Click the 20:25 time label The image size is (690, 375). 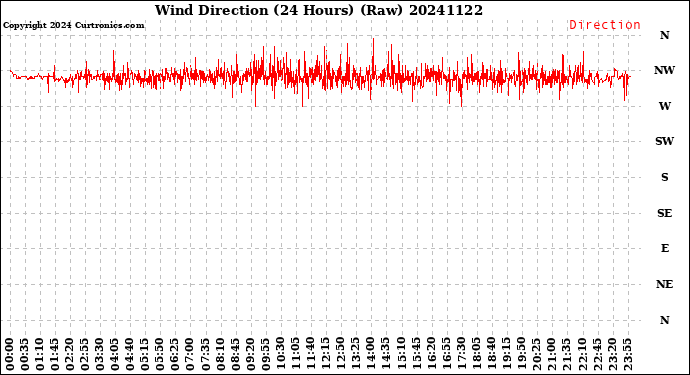537,355
